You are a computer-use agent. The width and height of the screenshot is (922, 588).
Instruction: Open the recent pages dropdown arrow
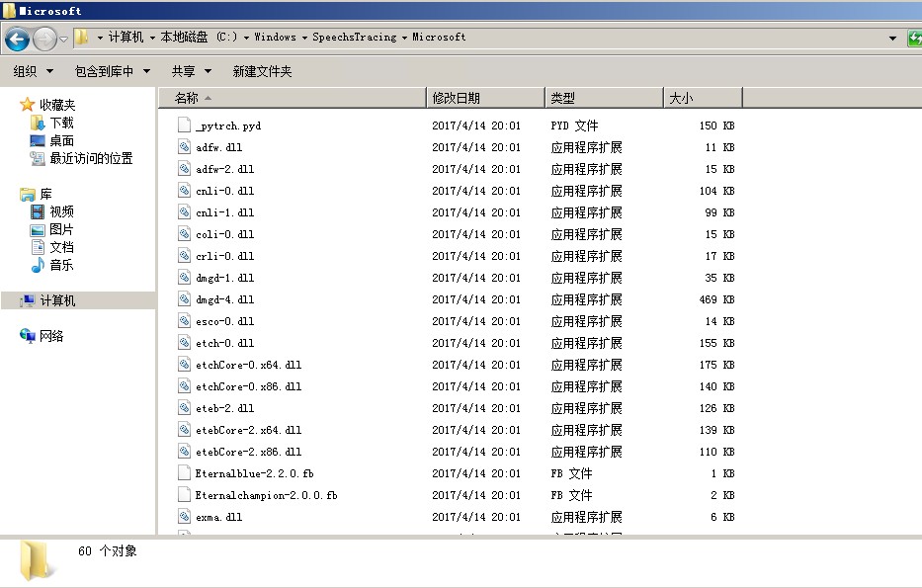(63, 40)
